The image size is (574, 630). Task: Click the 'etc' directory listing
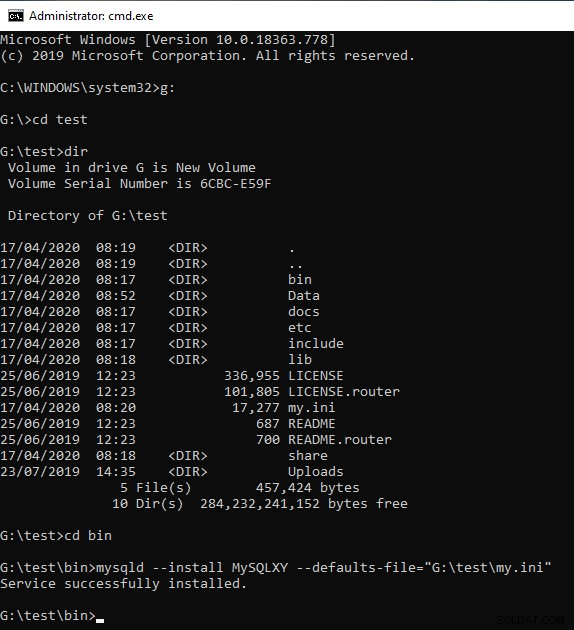coord(300,328)
